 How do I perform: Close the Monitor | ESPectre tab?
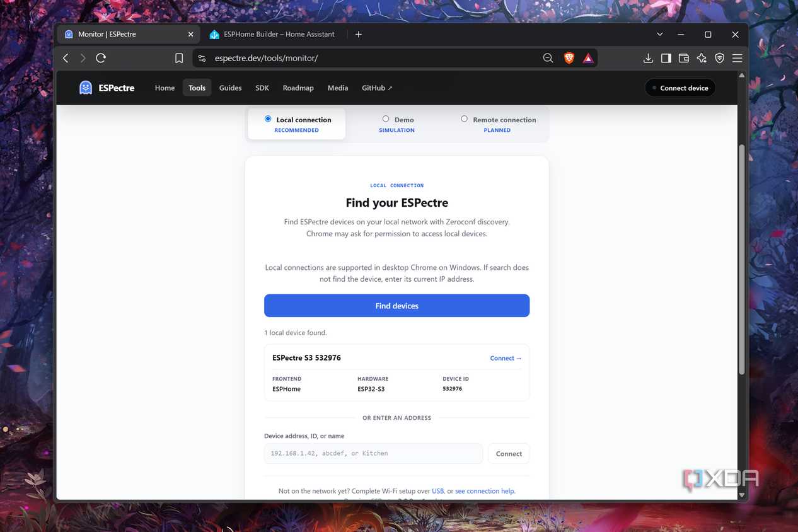(191, 35)
